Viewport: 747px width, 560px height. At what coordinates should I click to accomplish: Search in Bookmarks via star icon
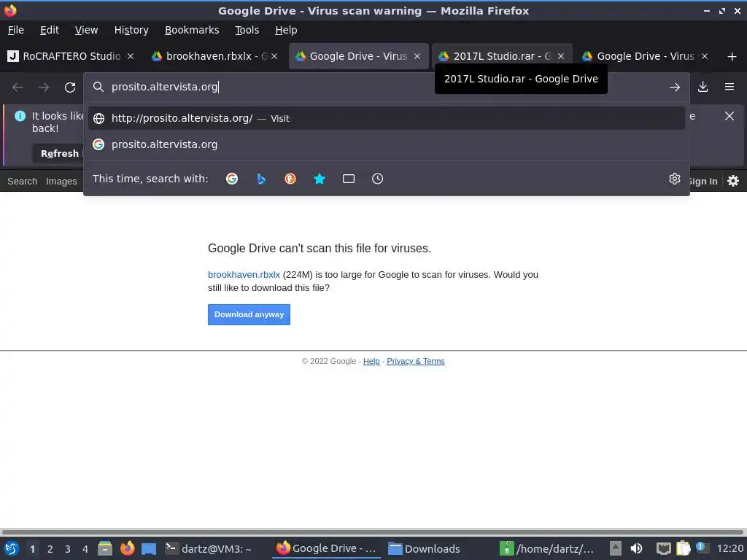click(x=320, y=179)
